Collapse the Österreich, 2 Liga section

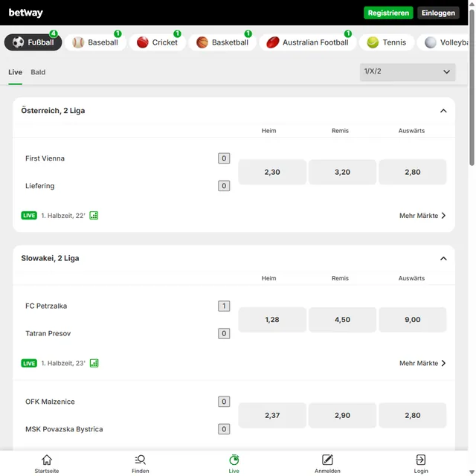(443, 111)
